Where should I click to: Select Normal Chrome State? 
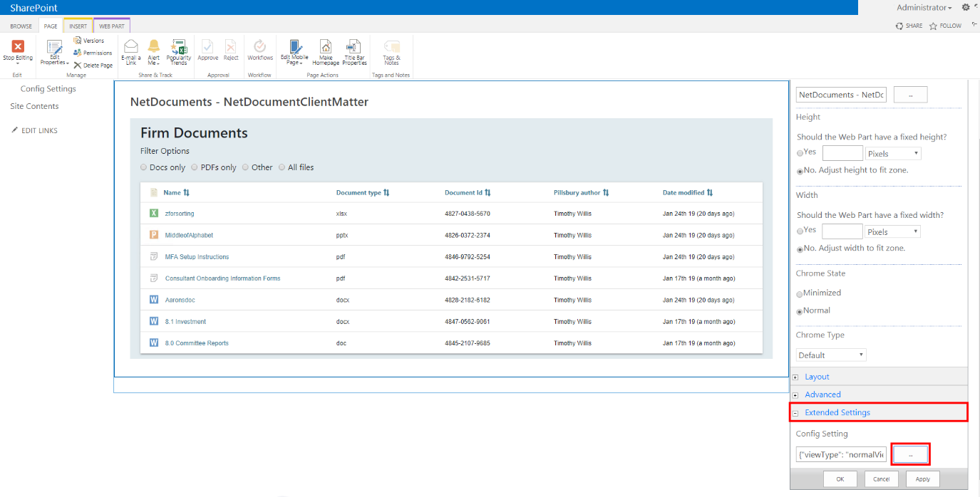[x=800, y=312]
